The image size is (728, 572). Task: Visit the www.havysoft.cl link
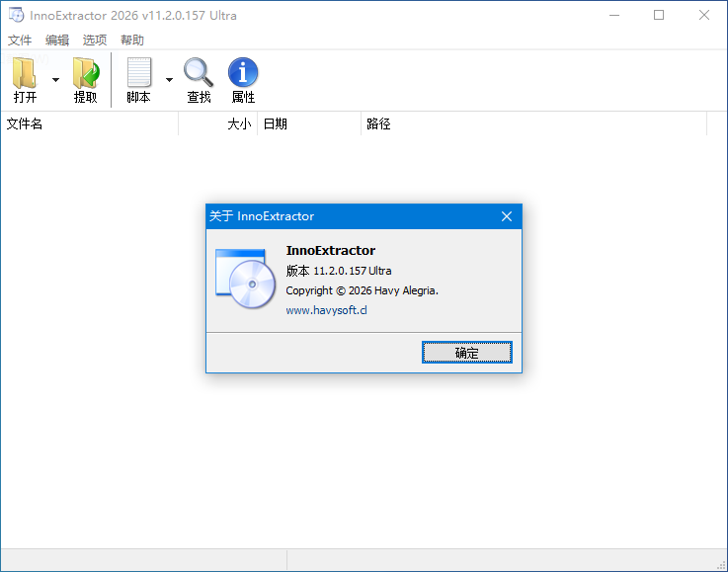point(326,310)
